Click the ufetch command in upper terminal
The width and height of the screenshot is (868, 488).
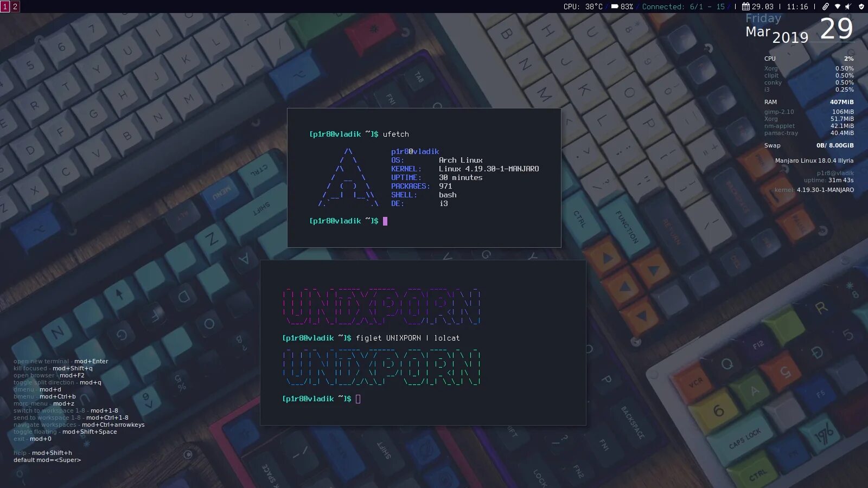[x=396, y=134]
